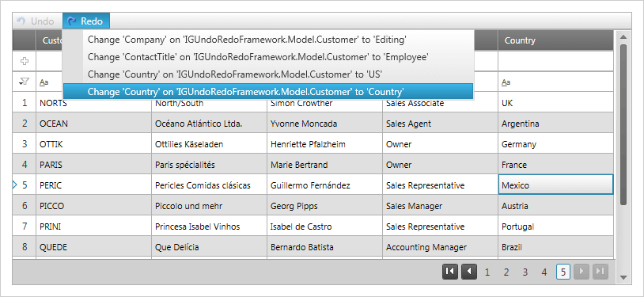Click the add-new-row plus icon
Image resolution: width=644 pixels, height=297 pixels.
point(25,61)
